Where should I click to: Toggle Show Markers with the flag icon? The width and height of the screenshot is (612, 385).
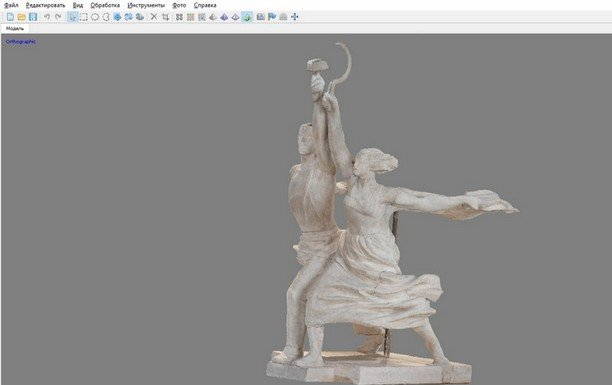coord(272,17)
